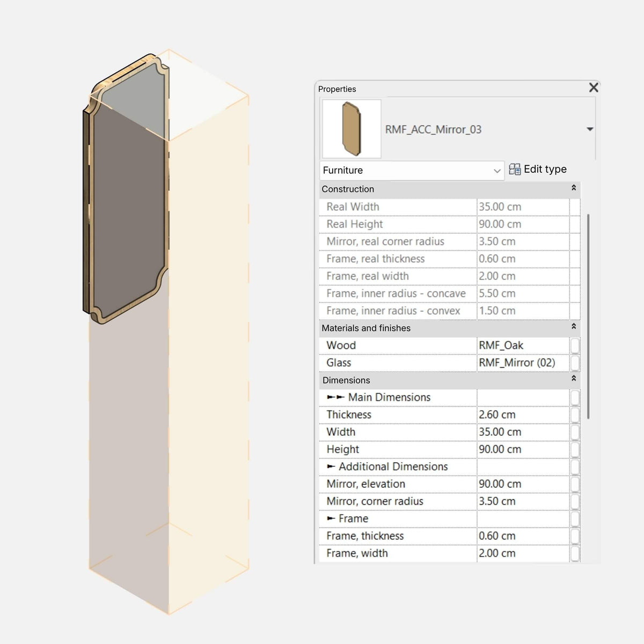The image size is (644, 644).
Task: Click the Edit type button
Action: coord(538,169)
